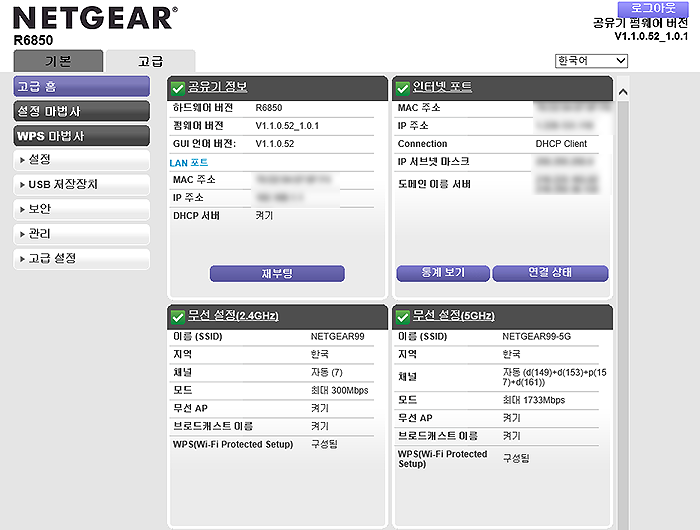The width and height of the screenshot is (700, 530).
Task: Click the 도메인 이름 서버 label
Action: [x=434, y=184]
